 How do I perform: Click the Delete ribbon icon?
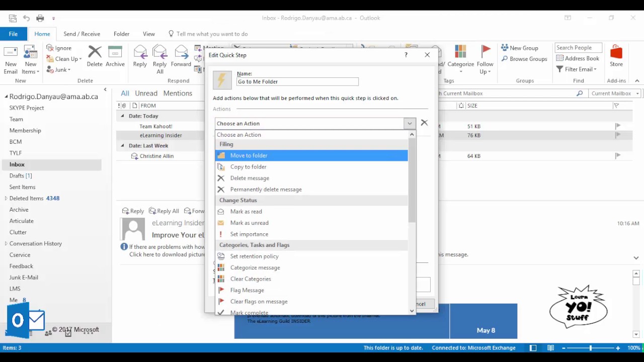click(x=95, y=52)
